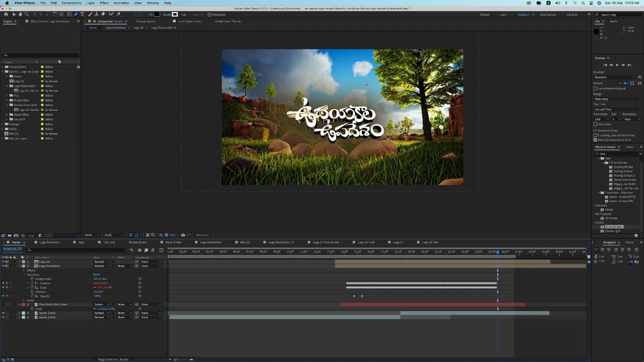Click the Position stopwatch for Logo Animation
The height and width of the screenshot is (362, 644).
[x=32, y=283]
